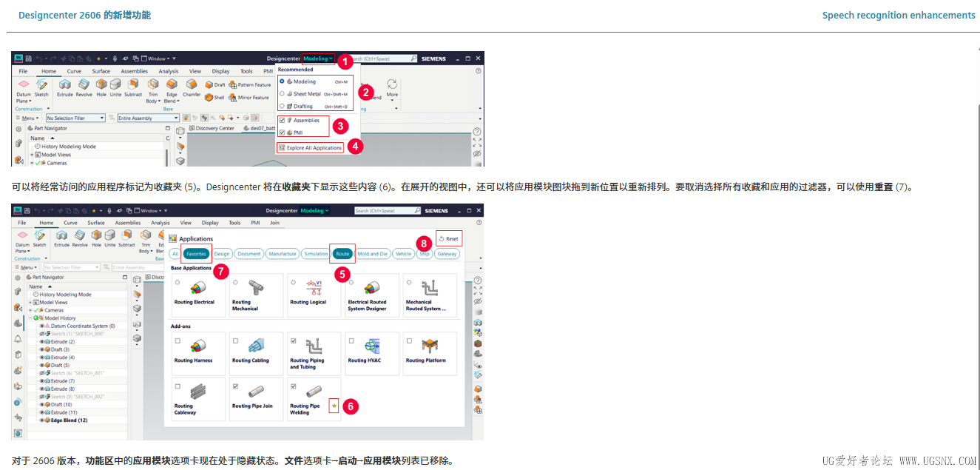
Task: Click the Reset button in Applications panel
Action: (449, 239)
